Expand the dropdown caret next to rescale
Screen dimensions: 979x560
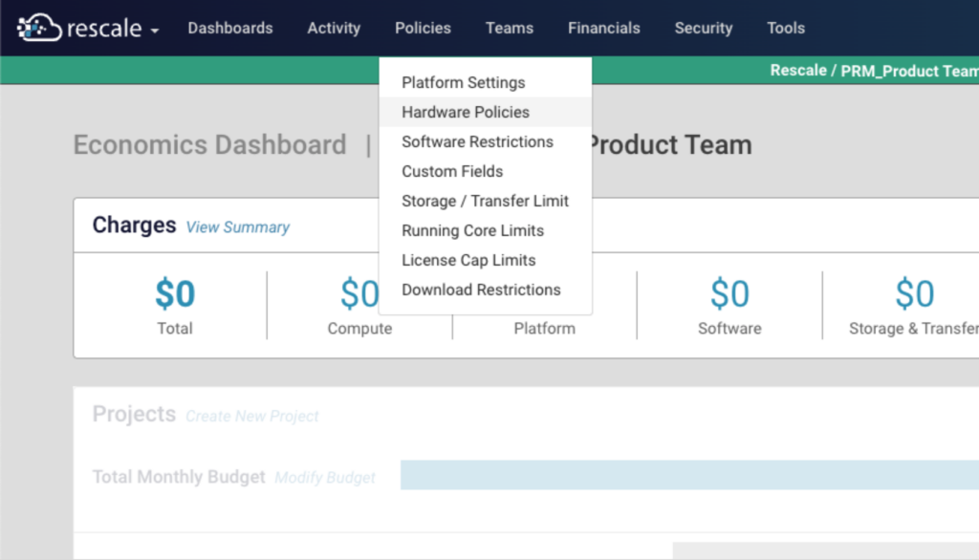(x=155, y=31)
